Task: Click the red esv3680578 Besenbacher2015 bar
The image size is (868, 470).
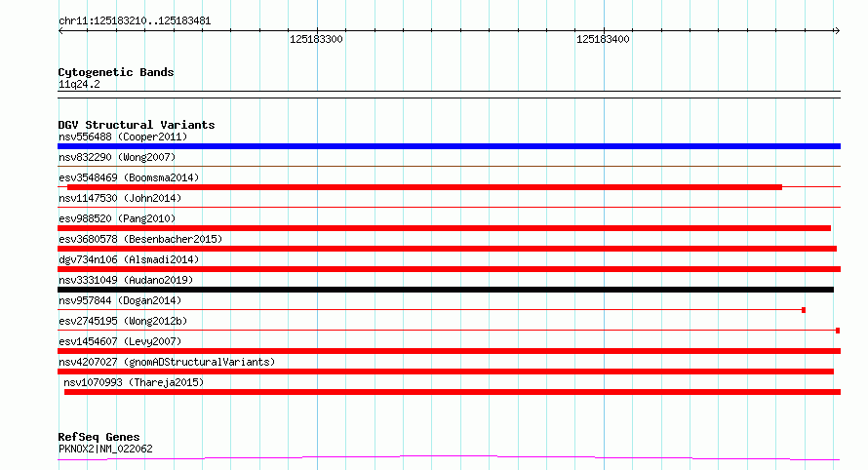Action: click(447, 249)
